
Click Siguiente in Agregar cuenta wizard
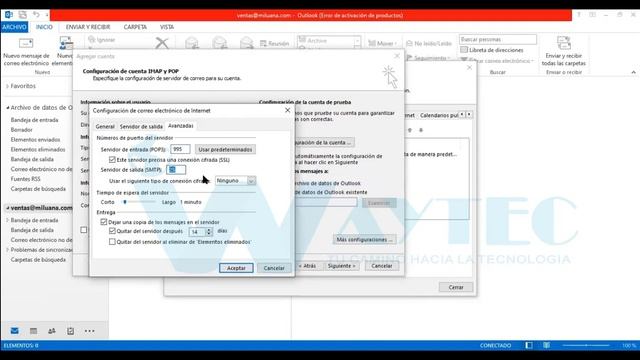[x=342, y=266]
